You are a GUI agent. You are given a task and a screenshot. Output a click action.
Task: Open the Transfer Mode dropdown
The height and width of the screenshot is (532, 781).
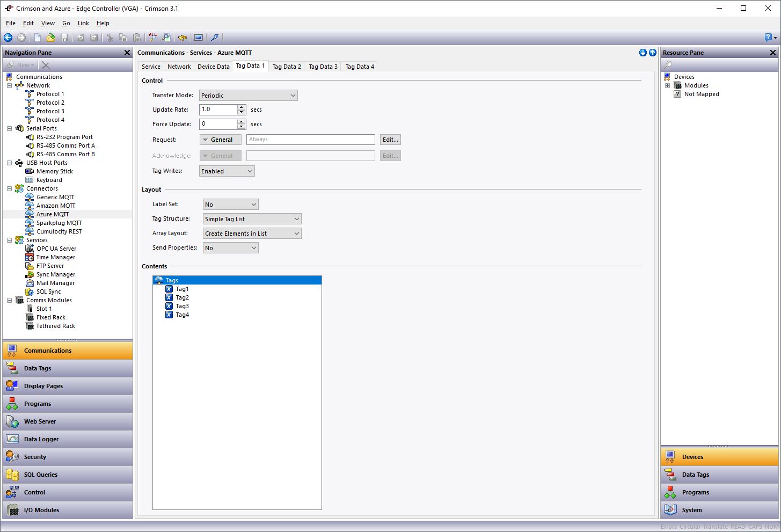[x=249, y=96]
